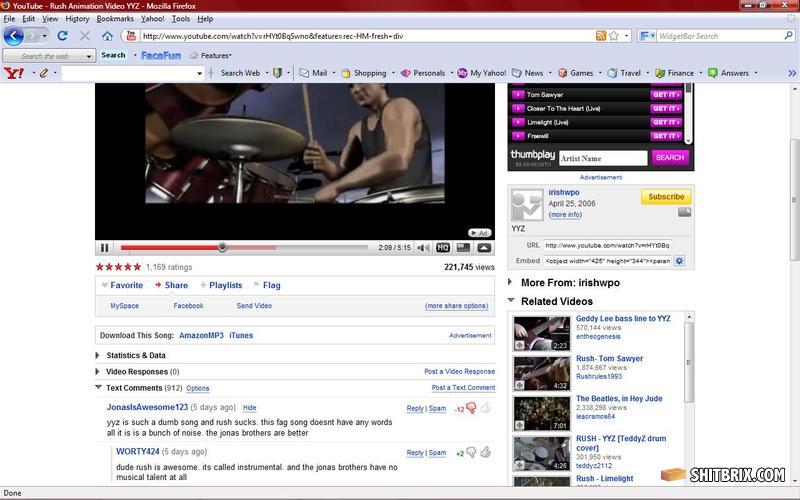Open Geddy Lee bass line thumbnail
The image size is (800, 500).
click(541, 333)
